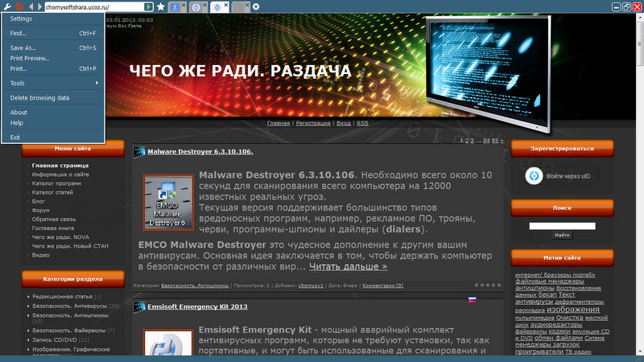Image resolution: width=644 pixels, height=362 pixels.
Task: Click the green Go arrow in address bar
Action: click(148, 6)
